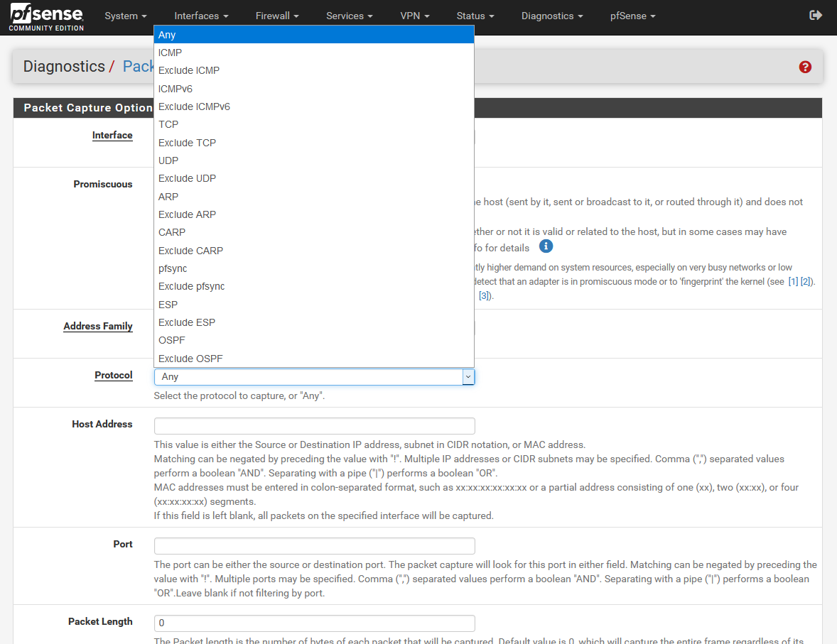
Task: Choose Exclude ARP option
Action: pos(314,214)
